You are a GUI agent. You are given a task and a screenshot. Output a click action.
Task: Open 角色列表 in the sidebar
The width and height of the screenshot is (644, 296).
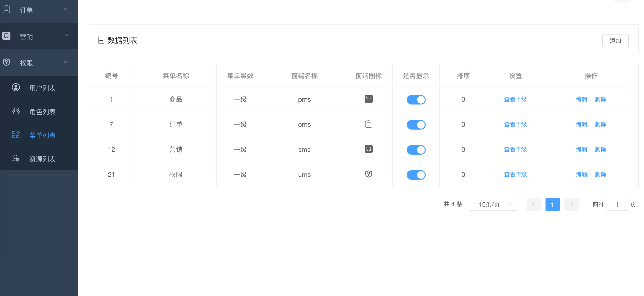[39, 112]
